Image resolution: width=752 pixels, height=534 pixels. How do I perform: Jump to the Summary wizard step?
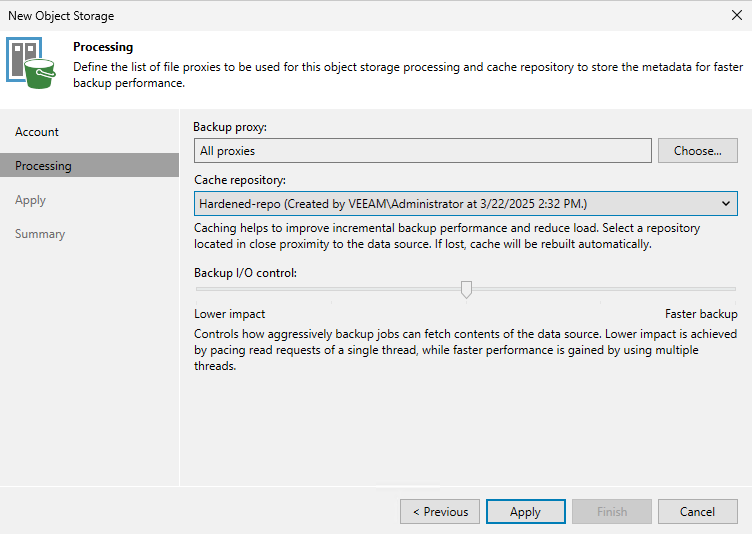(40, 234)
